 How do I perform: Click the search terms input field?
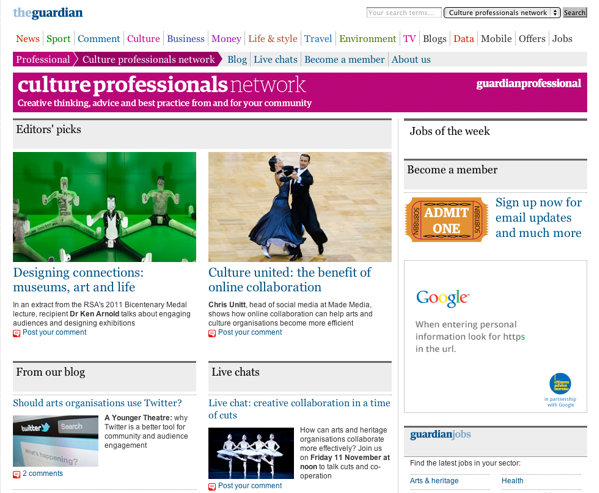(x=404, y=13)
